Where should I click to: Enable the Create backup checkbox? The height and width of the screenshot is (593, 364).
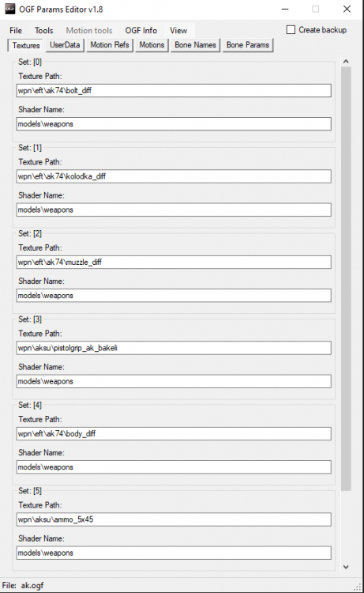(x=291, y=29)
